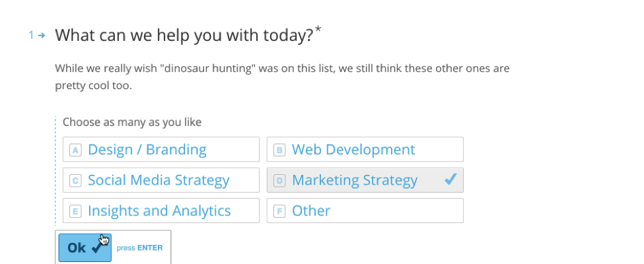Click the C key badge icon
This screenshot has width=644, height=264.
tap(75, 181)
